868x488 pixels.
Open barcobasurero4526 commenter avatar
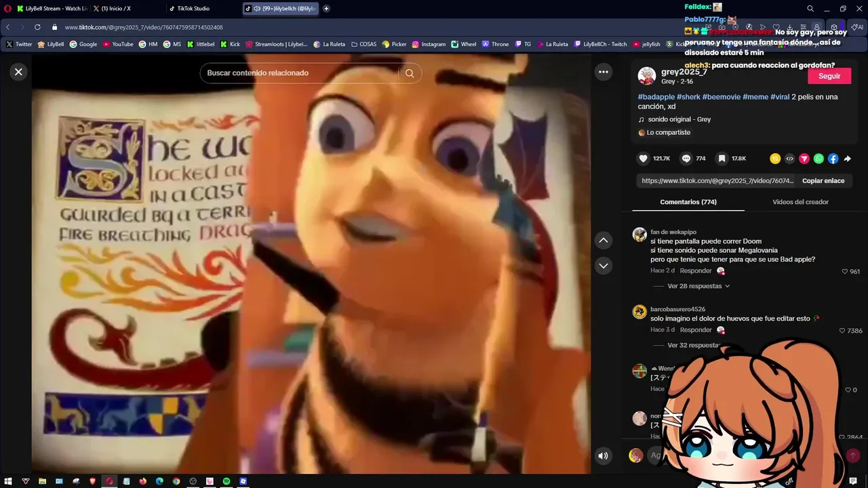pos(639,312)
